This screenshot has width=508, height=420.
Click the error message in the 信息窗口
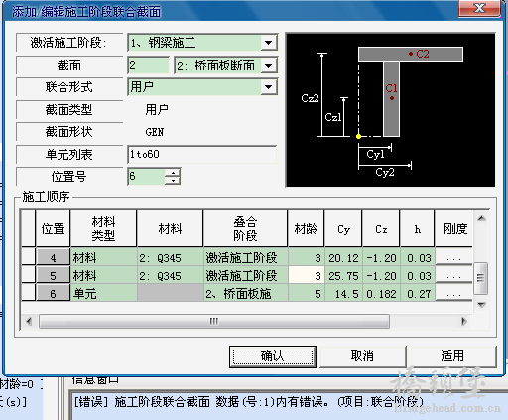pyautogui.click(x=249, y=402)
